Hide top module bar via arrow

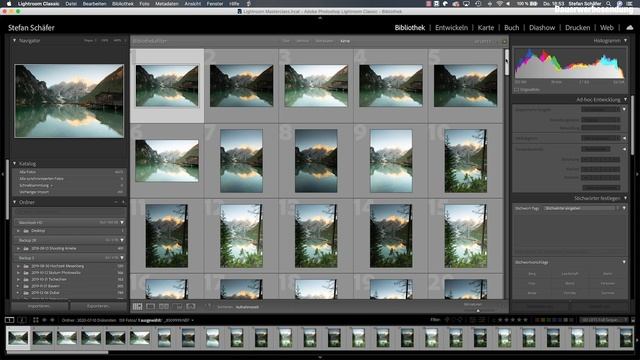pos(320,18)
